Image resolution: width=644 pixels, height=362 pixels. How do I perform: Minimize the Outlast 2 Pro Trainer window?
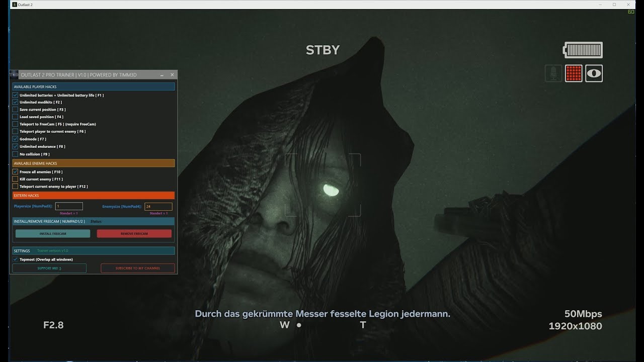(162, 75)
